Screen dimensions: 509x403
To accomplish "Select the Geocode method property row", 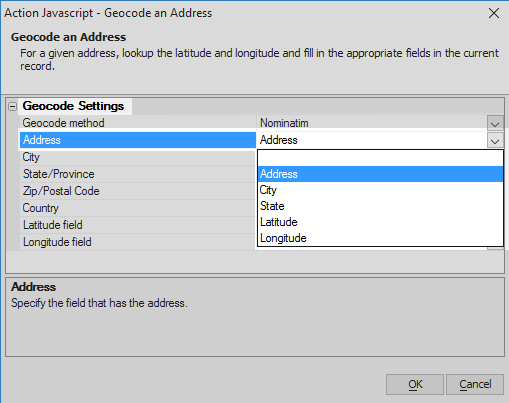I will click(x=138, y=123).
